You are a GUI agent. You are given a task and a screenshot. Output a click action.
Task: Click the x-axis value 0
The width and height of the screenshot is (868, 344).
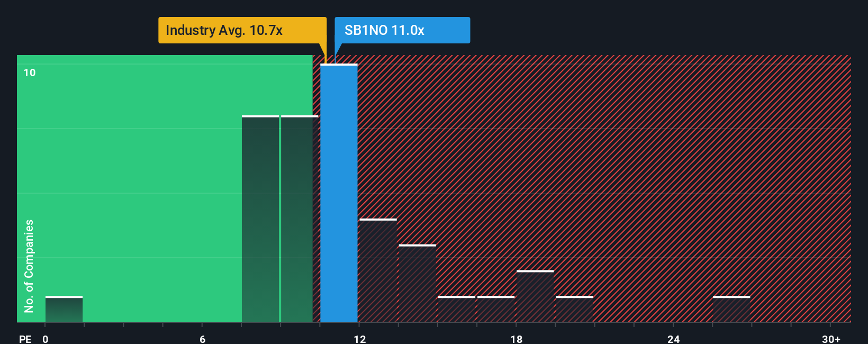point(46,339)
